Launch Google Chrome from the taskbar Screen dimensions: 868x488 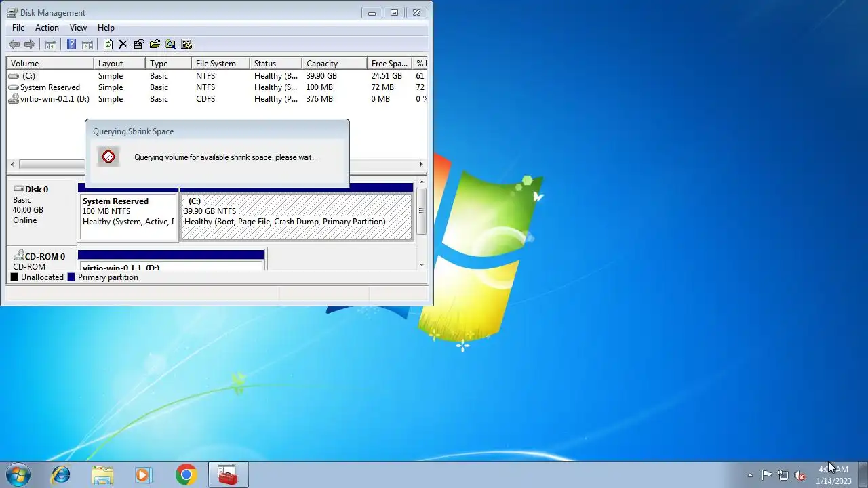186,474
